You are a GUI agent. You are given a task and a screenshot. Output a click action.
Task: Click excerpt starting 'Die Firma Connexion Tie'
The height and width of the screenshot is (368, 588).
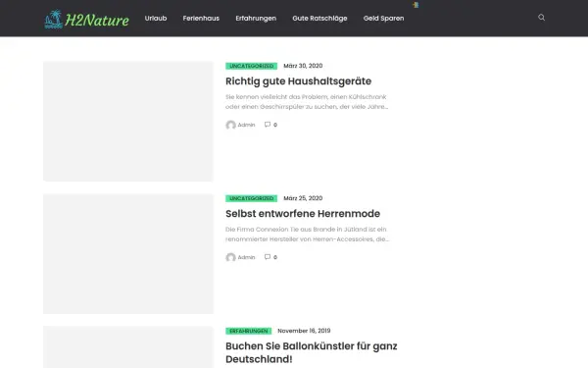pos(307,235)
